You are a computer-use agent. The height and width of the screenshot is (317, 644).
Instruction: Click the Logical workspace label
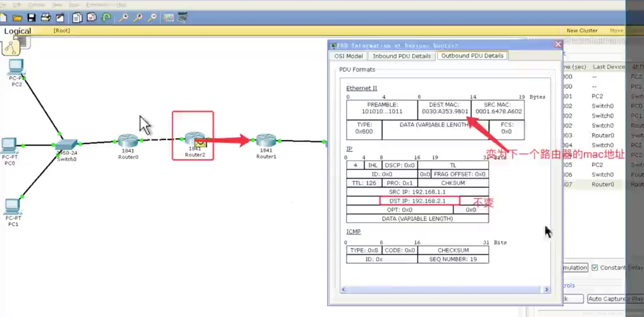18,31
